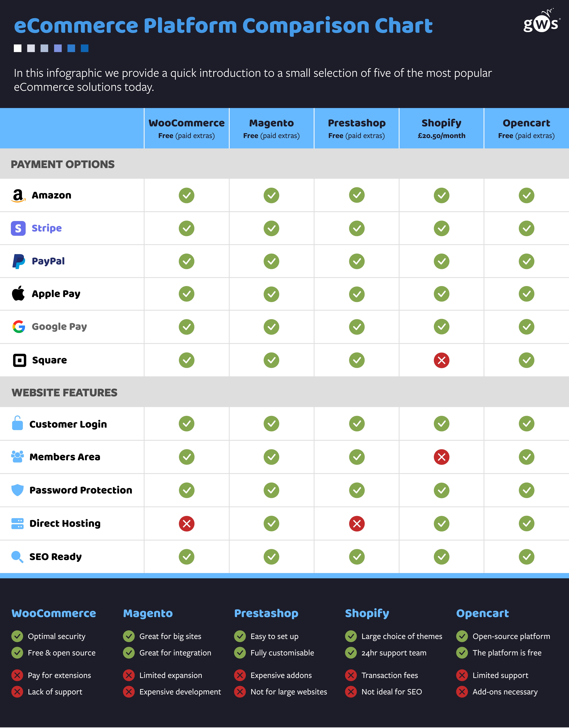This screenshot has height=728, width=569.
Task: Click the purple square swatch under title
Action: [58, 48]
